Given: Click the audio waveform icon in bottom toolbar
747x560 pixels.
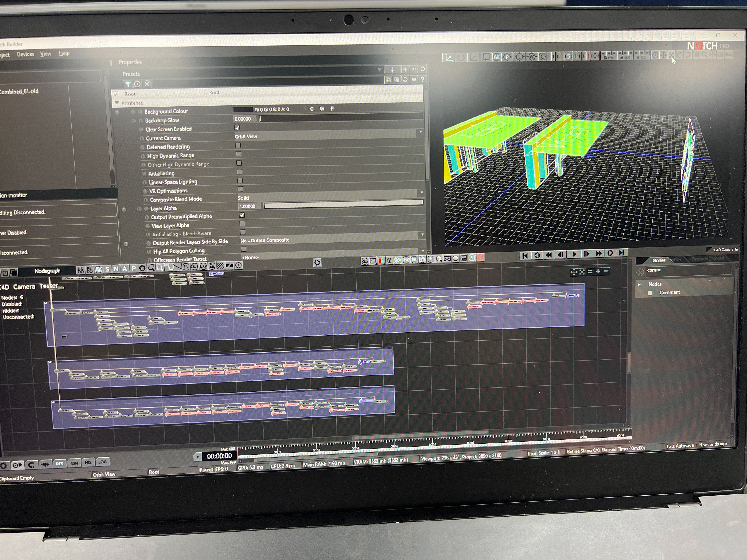Looking at the screenshot, I should (x=45, y=465).
